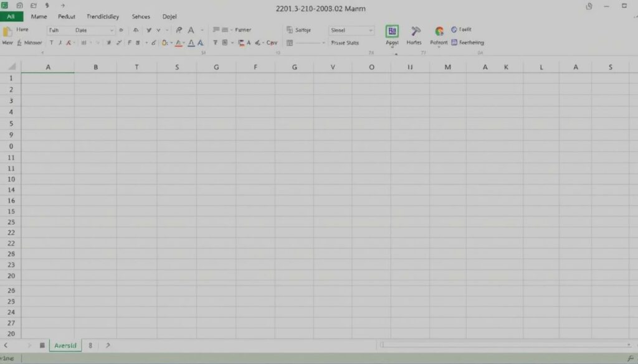Switch to the Mame ribbon tab
638x364 pixels.
pyautogui.click(x=39, y=17)
